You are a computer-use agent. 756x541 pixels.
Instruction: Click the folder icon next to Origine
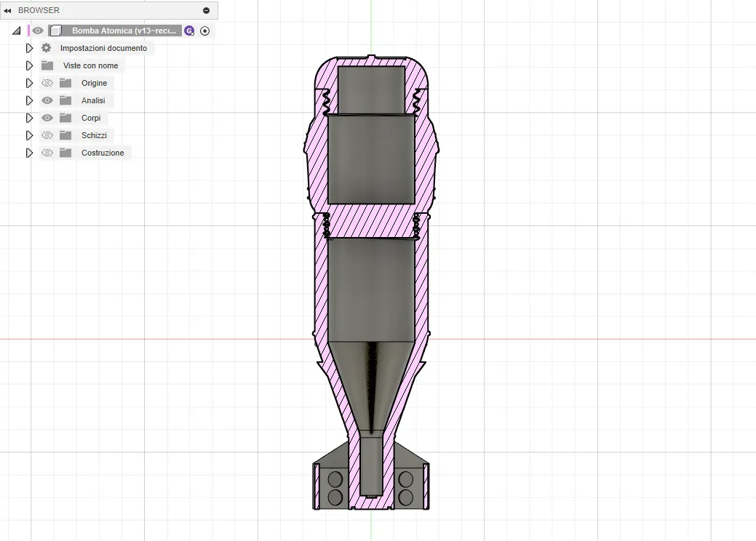coord(65,83)
